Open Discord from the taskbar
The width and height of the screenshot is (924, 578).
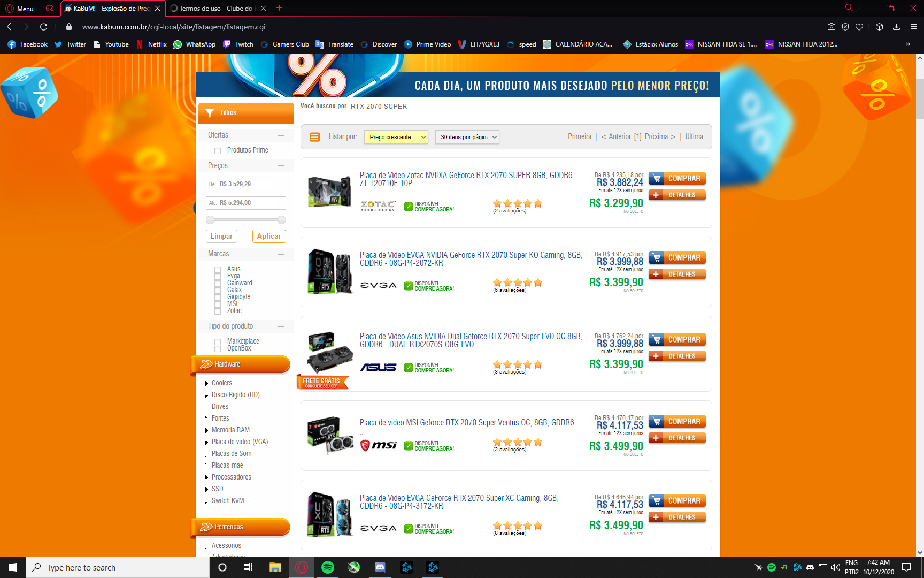pyautogui.click(x=380, y=567)
